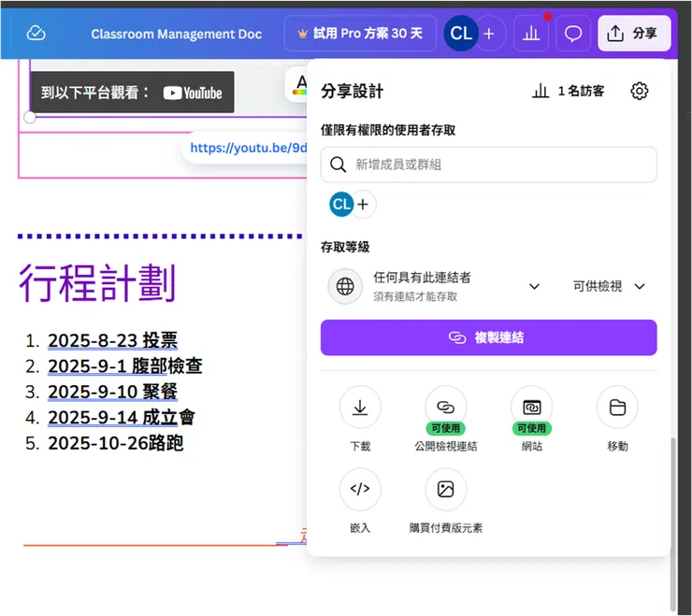Choose the 公開檢視連結 icon
The height and width of the screenshot is (616, 692).
[x=446, y=408]
